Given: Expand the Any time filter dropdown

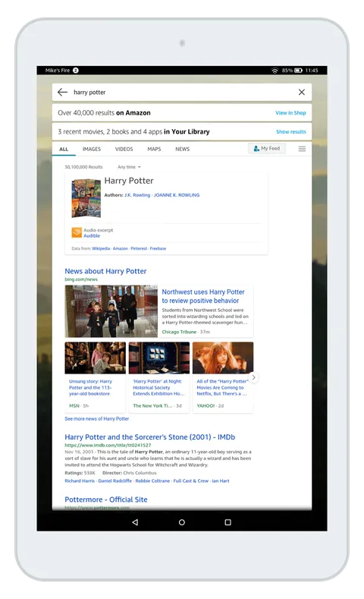Looking at the screenshot, I should coord(129,167).
